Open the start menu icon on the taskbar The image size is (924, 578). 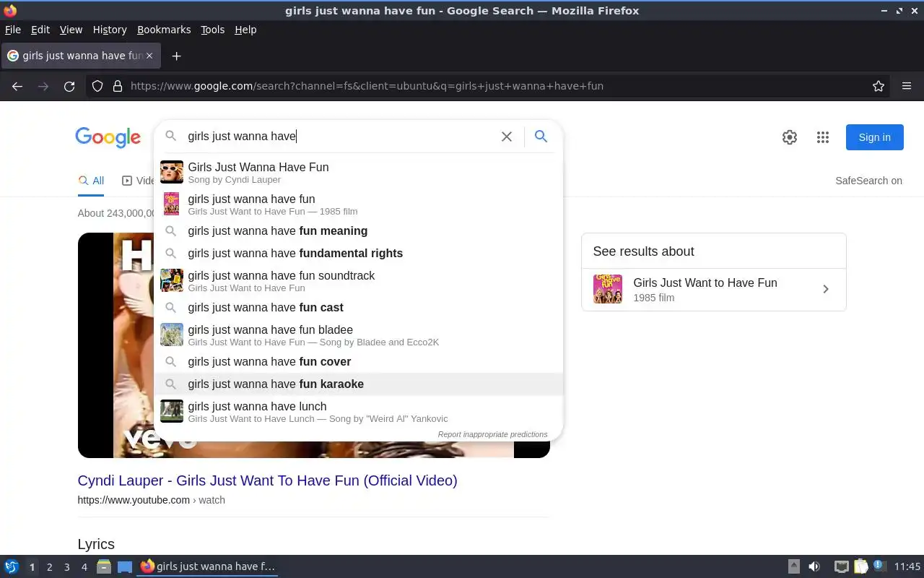pyautogui.click(x=11, y=567)
